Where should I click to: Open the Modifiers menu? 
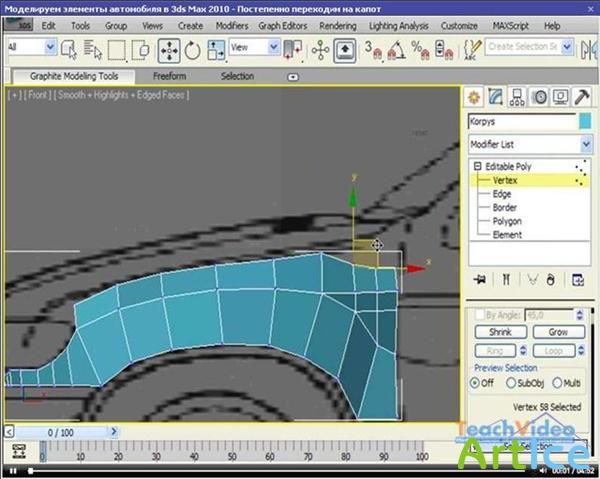click(x=232, y=25)
